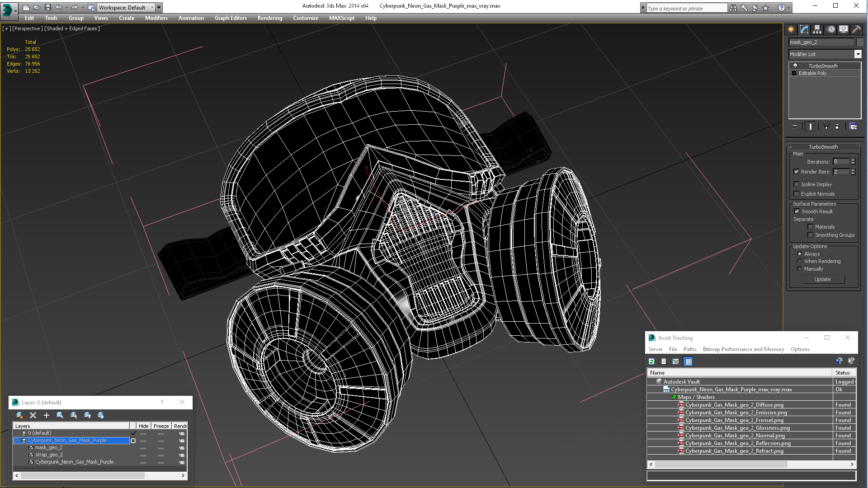Expand the Editable Poly modifier entry
This screenshot has height=488, width=868.
click(x=794, y=73)
